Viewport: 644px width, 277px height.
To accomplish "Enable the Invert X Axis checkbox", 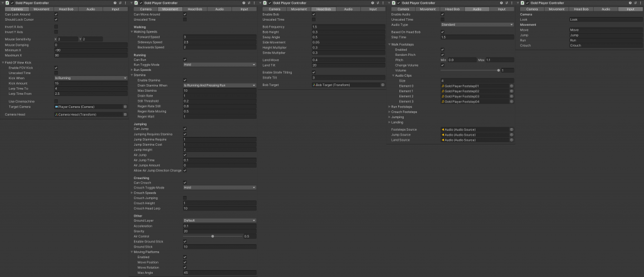I will pyautogui.click(x=56, y=26).
